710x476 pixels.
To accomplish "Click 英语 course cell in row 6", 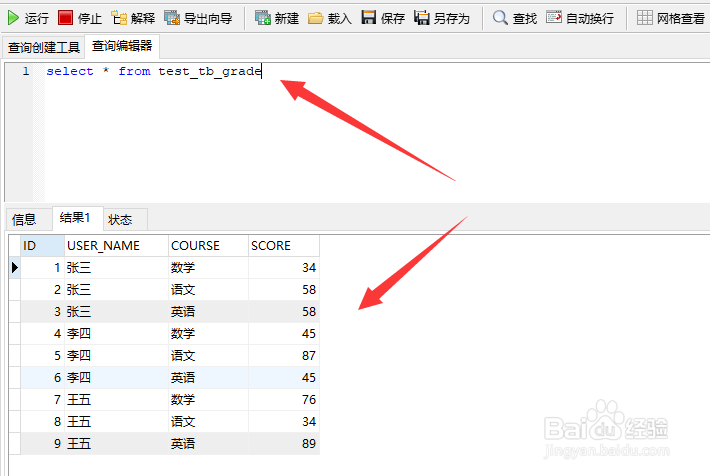I will point(208,377).
